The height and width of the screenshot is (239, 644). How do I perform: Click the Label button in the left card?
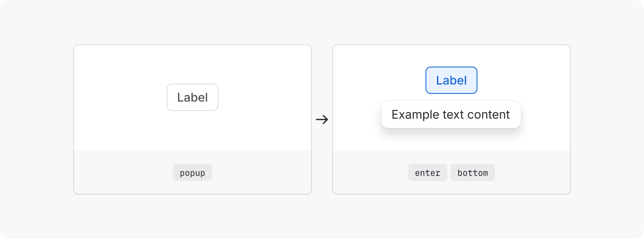click(x=192, y=97)
